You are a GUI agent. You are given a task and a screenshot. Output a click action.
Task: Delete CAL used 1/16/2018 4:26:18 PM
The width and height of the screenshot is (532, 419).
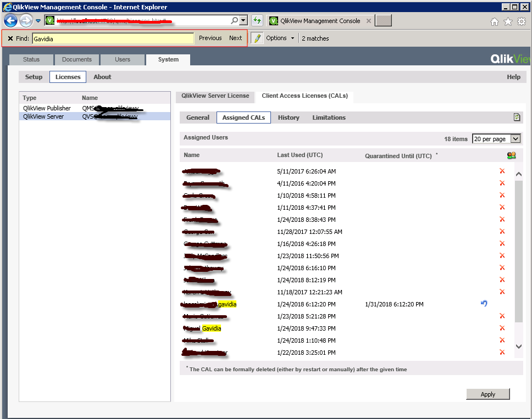(502, 244)
